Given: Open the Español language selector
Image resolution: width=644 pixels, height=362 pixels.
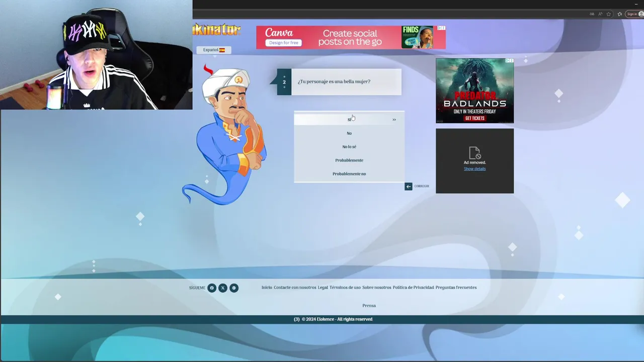Looking at the screenshot, I should [x=214, y=50].
